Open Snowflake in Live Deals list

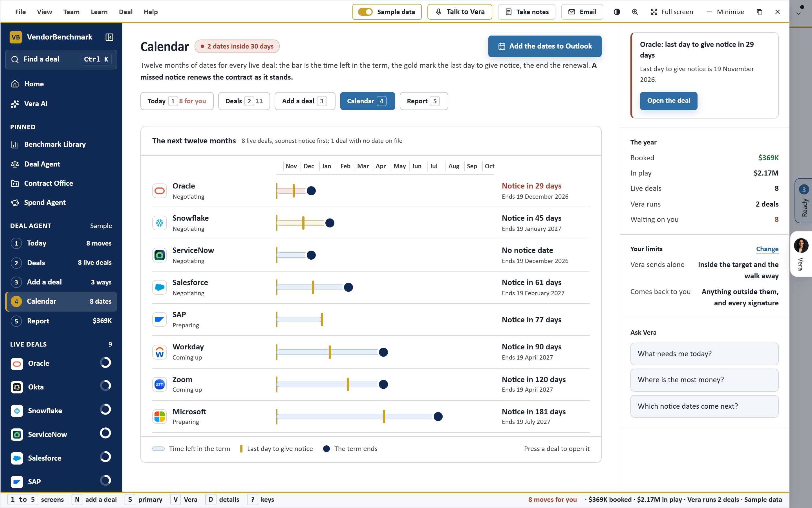61,411
